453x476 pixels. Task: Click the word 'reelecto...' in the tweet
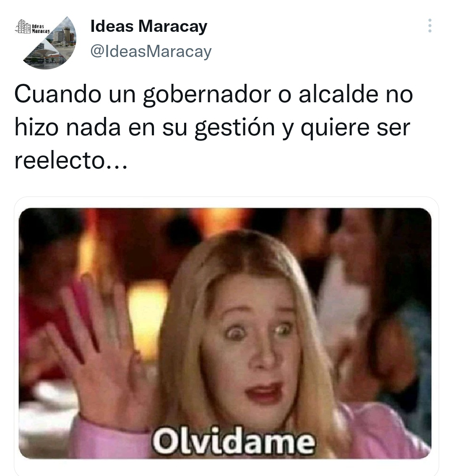point(71,160)
